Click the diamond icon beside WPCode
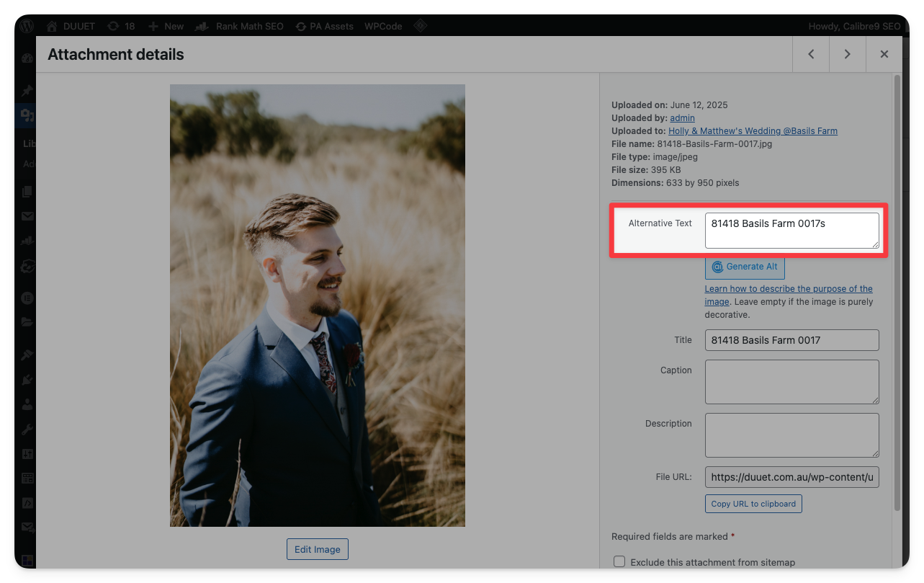 point(421,26)
